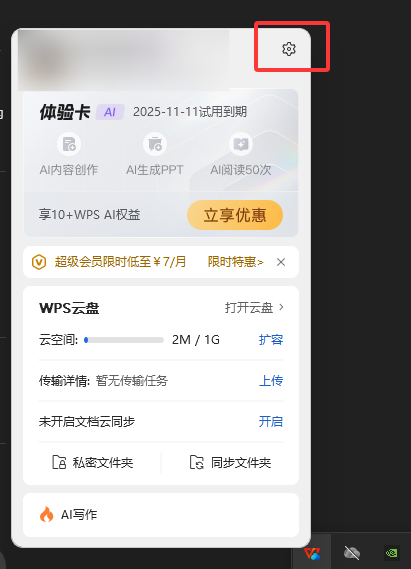Click the 超级会员限时低至¥7/月 text

tap(120, 262)
